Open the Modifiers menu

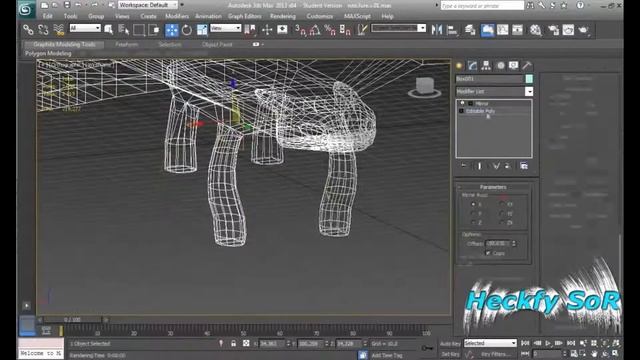177,16
